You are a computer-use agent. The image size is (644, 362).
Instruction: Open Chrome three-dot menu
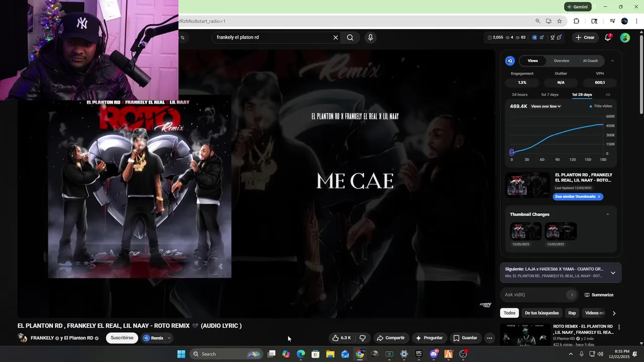[x=636, y=21]
